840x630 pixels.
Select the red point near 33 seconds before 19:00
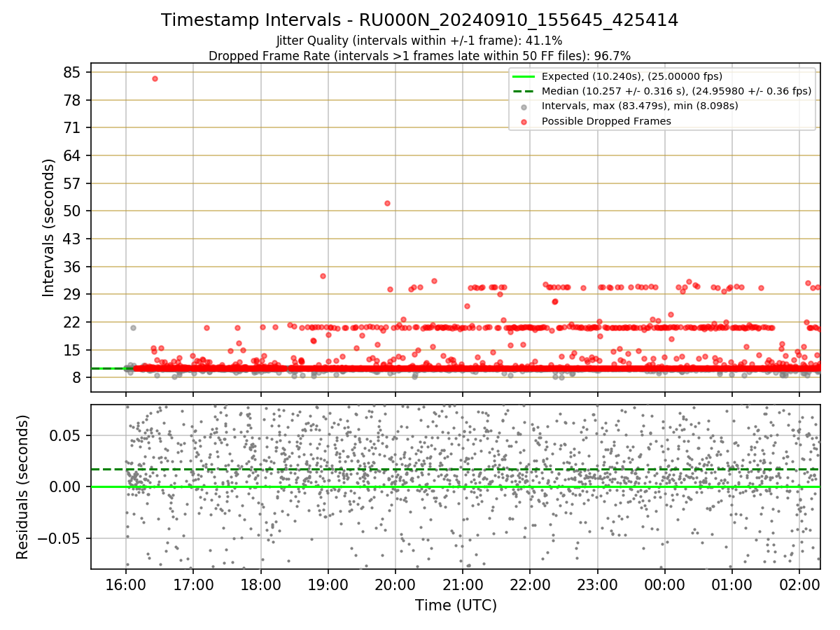323,276
